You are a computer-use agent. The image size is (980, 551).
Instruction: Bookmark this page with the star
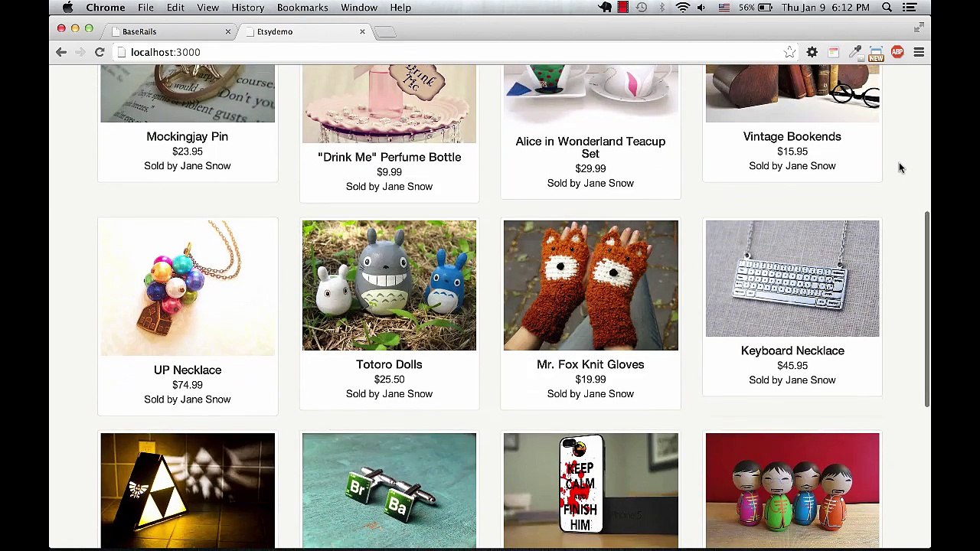coord(789,52)
